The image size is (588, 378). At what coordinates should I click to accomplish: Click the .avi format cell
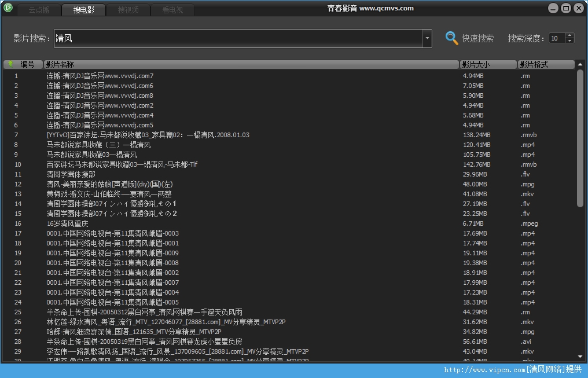pos(525,342)
